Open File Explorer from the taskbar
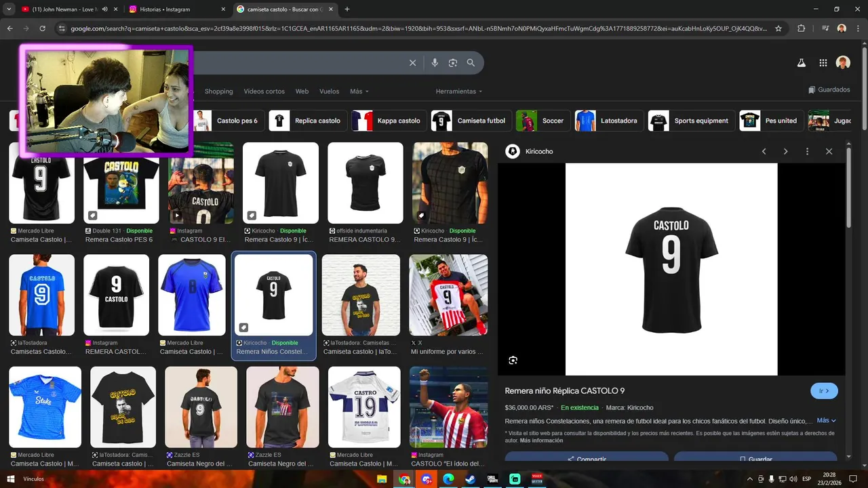 tap(382, 479)
